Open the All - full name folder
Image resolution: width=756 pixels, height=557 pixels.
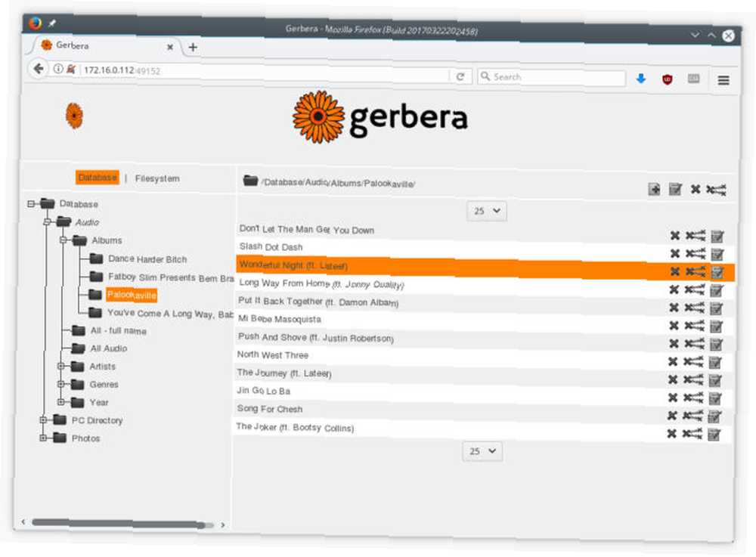click(x=119, y=330)
